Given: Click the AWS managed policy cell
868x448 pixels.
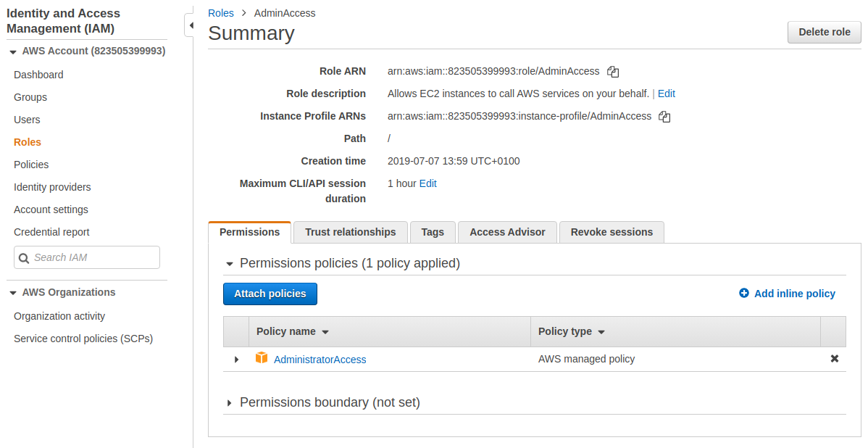Looking at the screenshot, I should pyautogui.click(x=586, y=359).
